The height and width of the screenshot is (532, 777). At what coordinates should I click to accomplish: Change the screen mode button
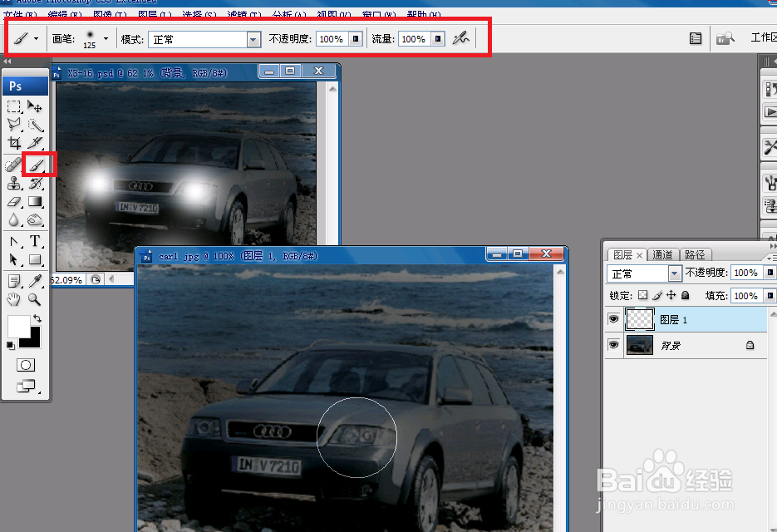coord(26,386)
